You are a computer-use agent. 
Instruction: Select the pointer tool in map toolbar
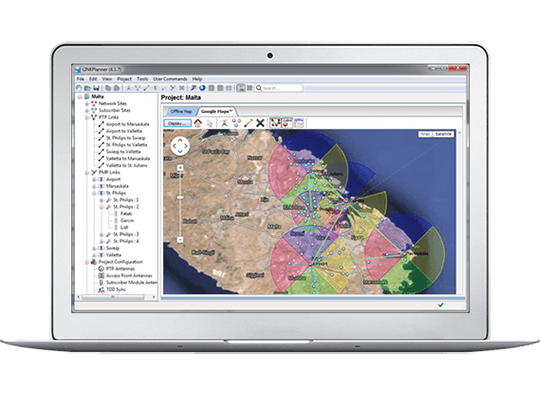[210, 123]
